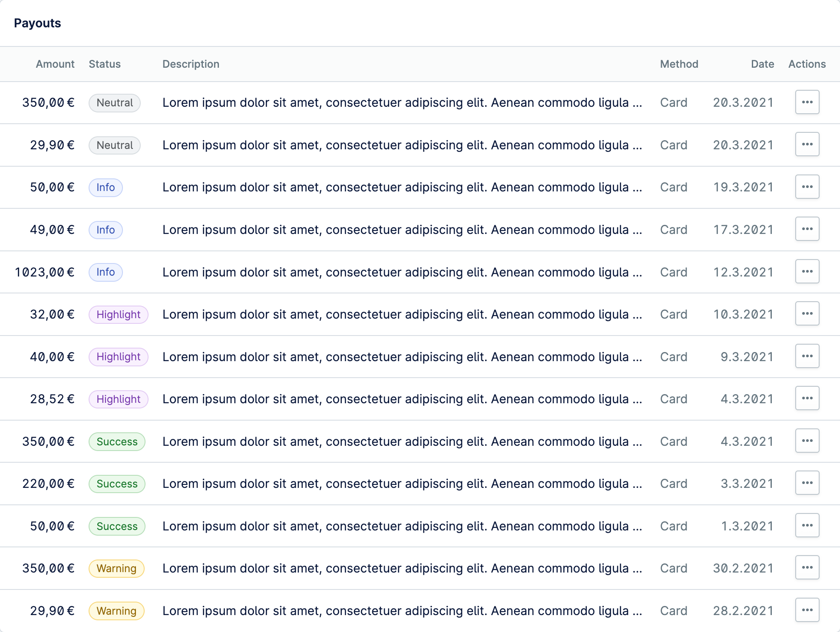Open actions menu for payout dated 28.2.2021
The height and width of the screenshot is (632, 840).
(x=807, y=610)
